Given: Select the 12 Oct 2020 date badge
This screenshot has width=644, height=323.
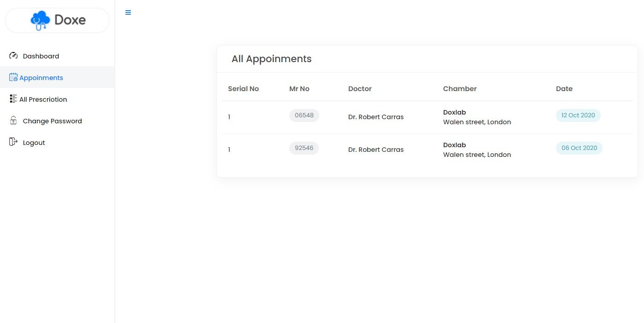Looking at the screenshot, I should coord(578,115).
